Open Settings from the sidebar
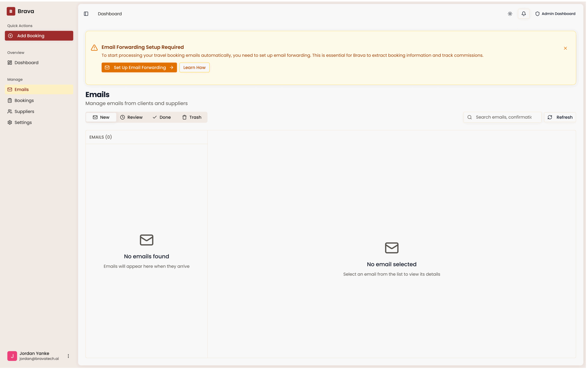 tap(23, 122)
